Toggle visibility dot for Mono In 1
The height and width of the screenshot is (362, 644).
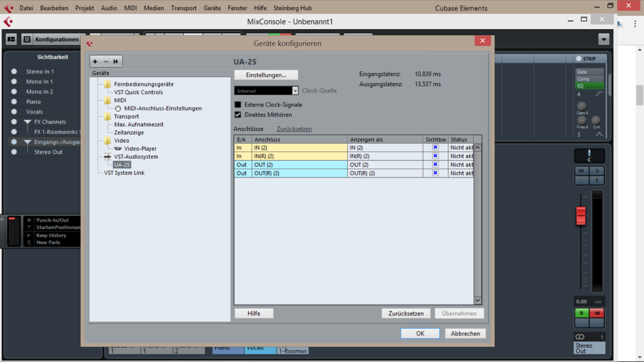tap(14, 81)
